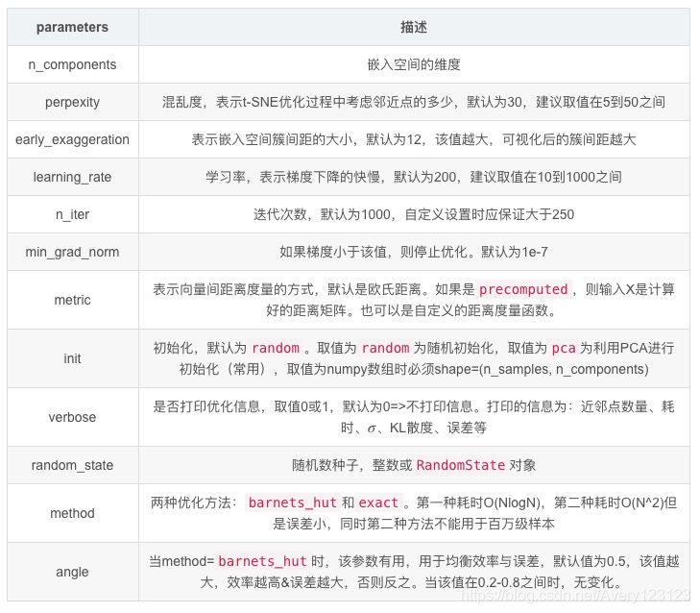The height and width of the screenshot is (613, 700).
Task: Click the method line starting '是误差小'
Action: [414, 524]
